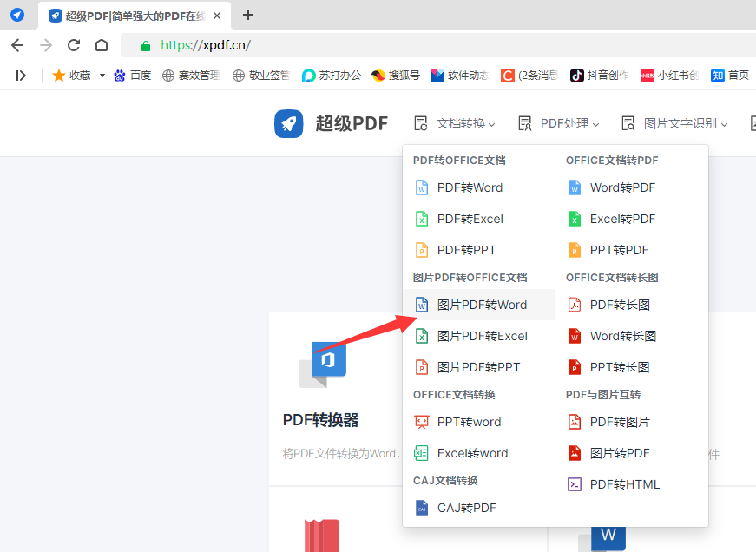
Task: Open the 苏打办公 bookmark
Action: [332, 76]
